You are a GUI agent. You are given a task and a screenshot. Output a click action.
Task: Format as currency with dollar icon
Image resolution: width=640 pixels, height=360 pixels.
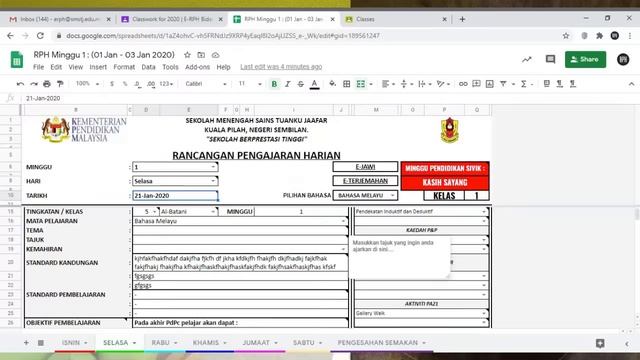coord(112,84)
